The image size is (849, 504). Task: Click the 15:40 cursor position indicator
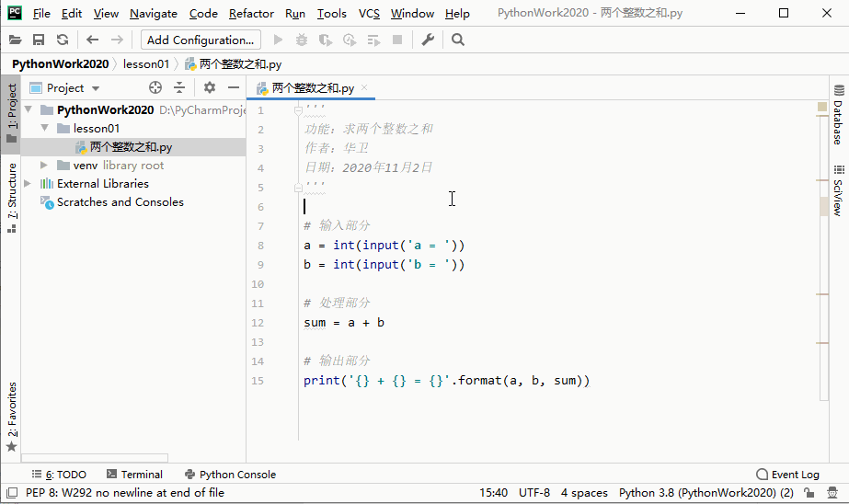pos(493,493)
